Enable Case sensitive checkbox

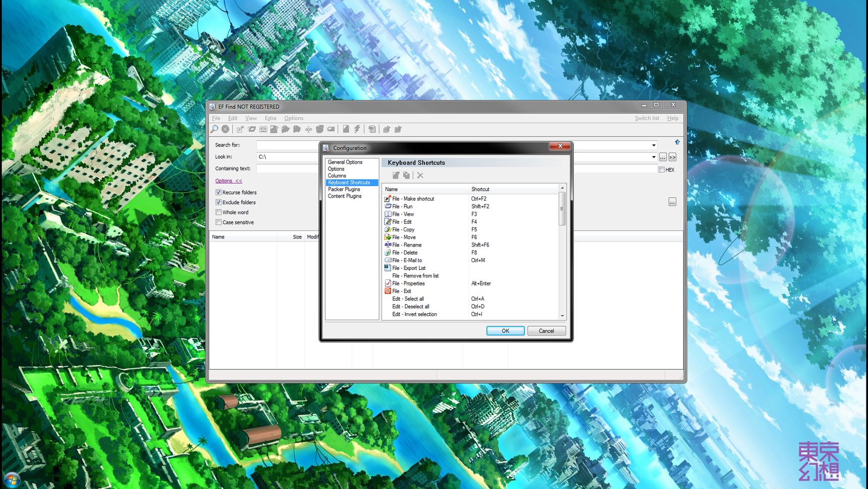coord(219,222)
